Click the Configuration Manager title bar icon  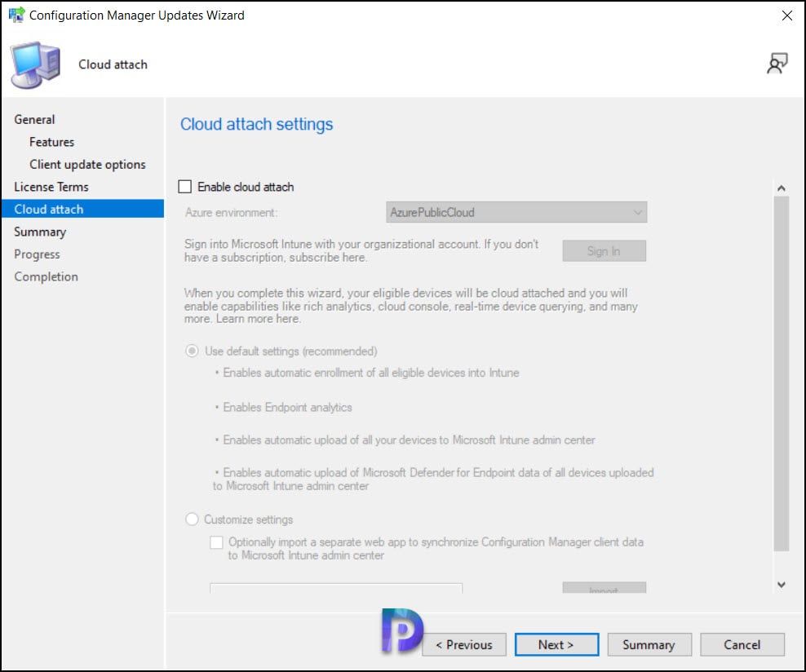click(x=16, y=15)
